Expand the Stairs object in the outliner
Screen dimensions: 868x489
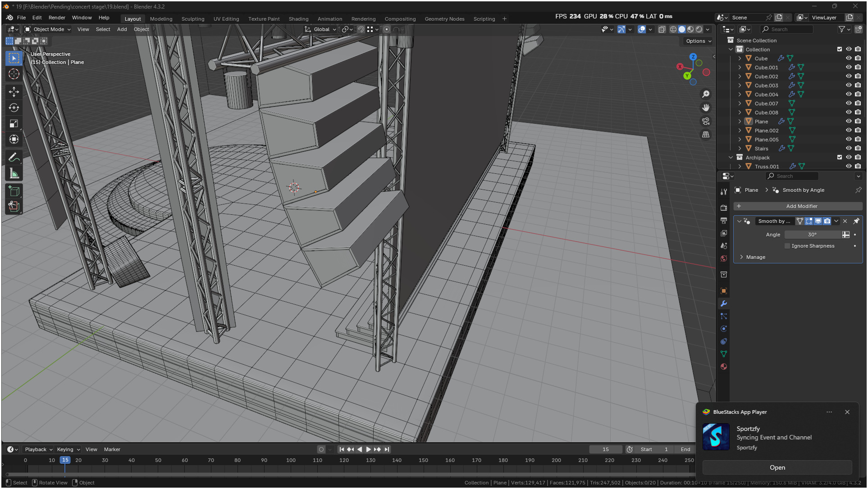740,148
